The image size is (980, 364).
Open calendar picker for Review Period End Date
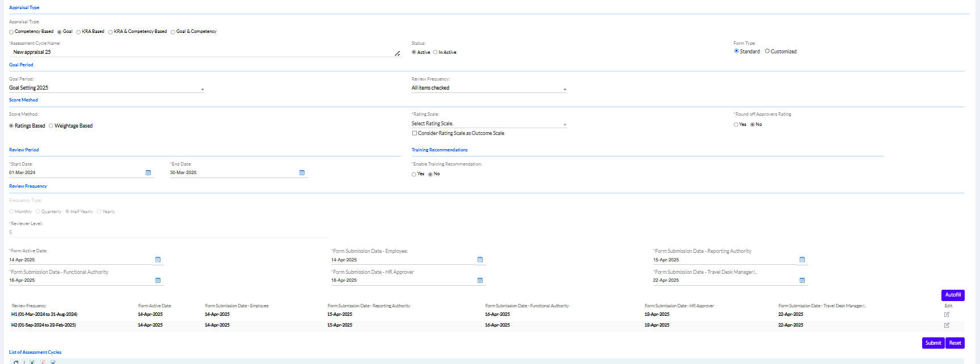(x=302, y=173)
